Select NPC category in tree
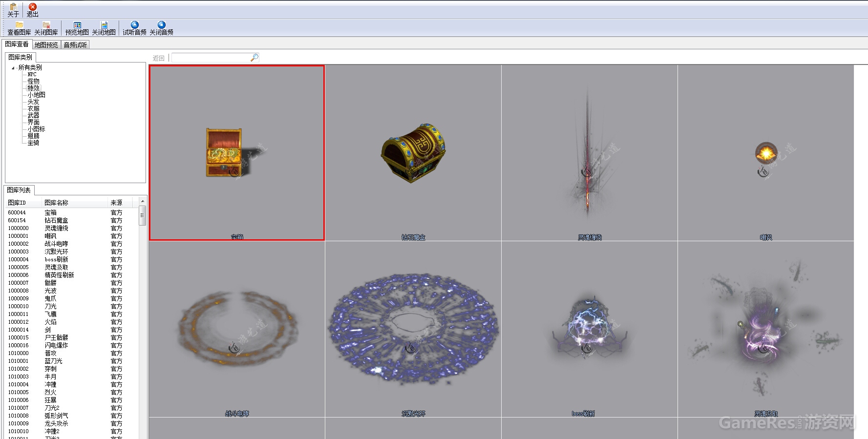Image resolution: width=868 pixels, height=439 pixels. (32, 74)
